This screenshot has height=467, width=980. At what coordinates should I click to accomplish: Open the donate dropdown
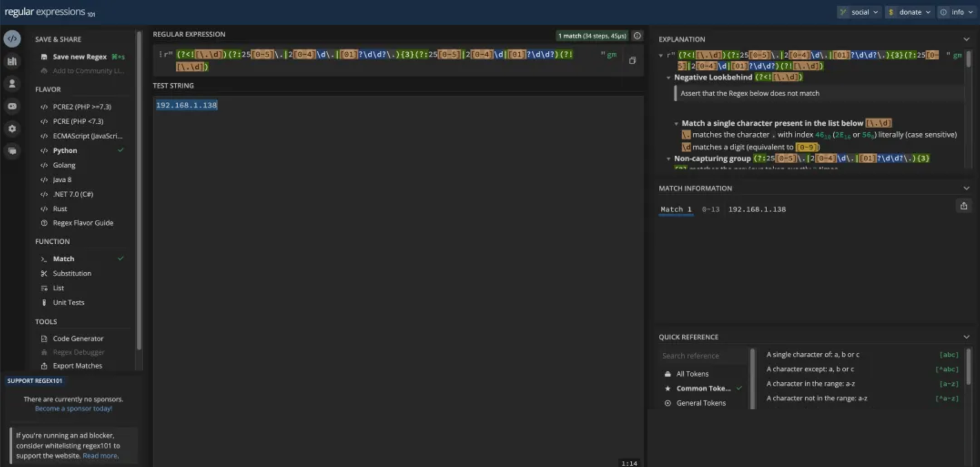coord(909,12)
